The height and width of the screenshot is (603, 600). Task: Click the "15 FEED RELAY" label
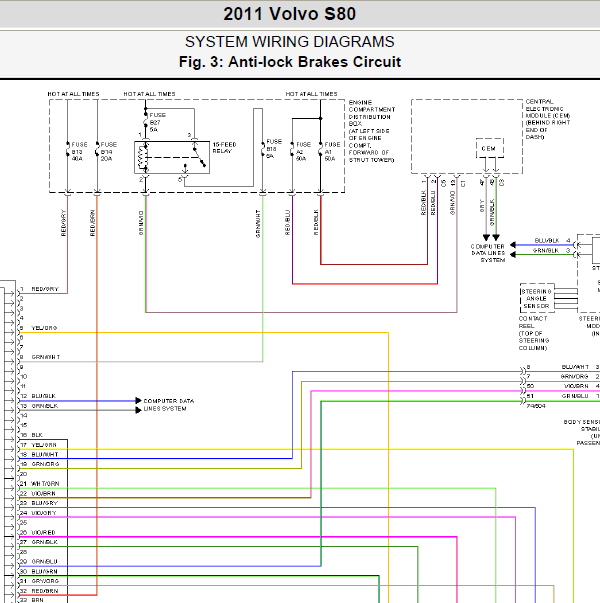pyautogui.click(x=224, y=148)
